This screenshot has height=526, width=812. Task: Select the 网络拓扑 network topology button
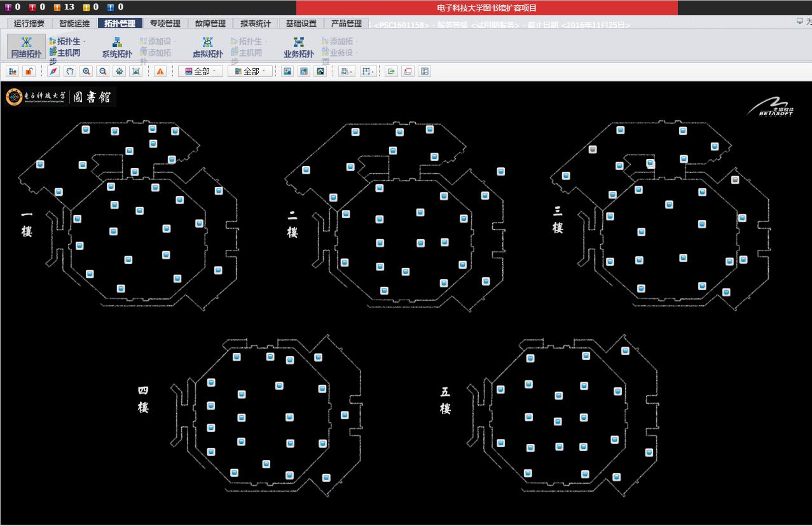(26, 47)
